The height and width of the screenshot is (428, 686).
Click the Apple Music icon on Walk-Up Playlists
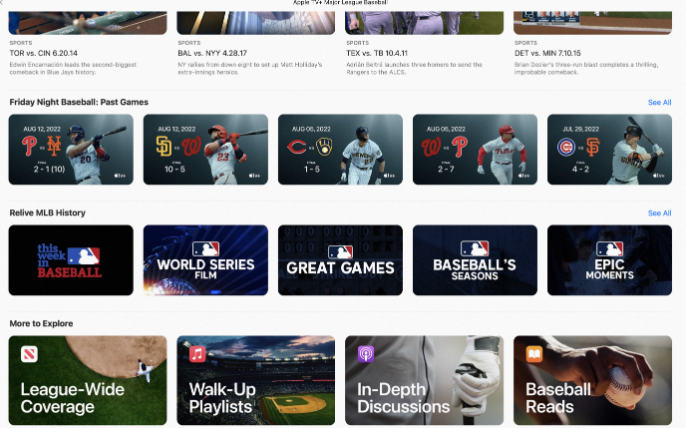(197, 354)
